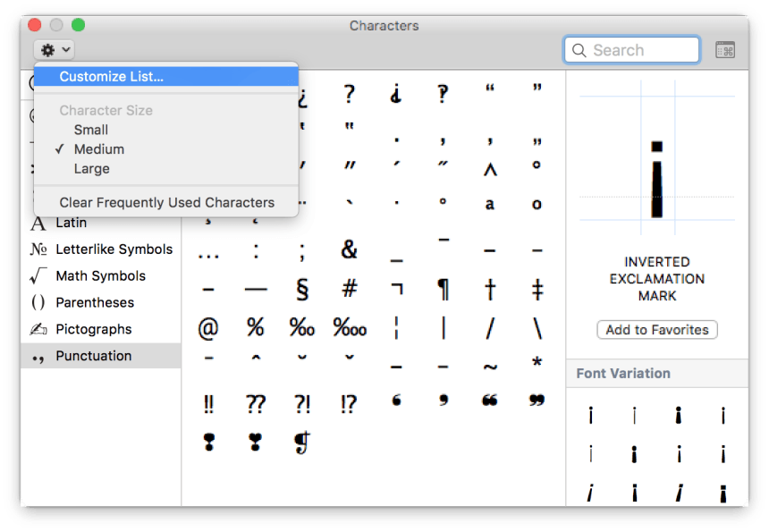The image size is (769, 532).
Task: Click the magnifying glass in the search box
Action: [x=579, y=50]
